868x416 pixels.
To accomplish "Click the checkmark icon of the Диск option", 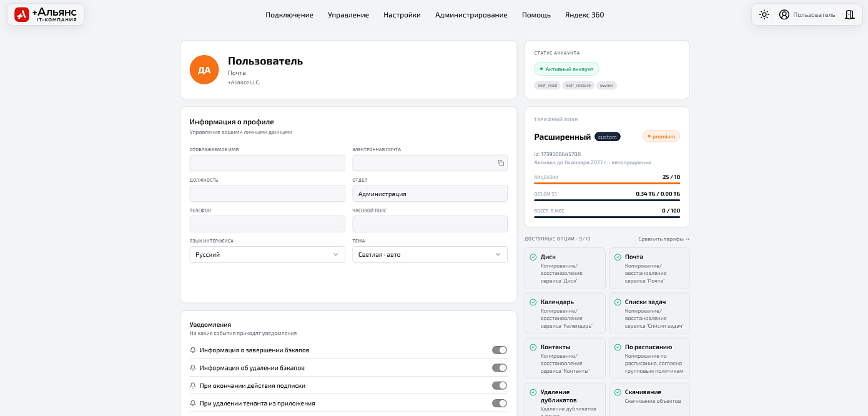I will pyautogui.click(x=533, y=257).
